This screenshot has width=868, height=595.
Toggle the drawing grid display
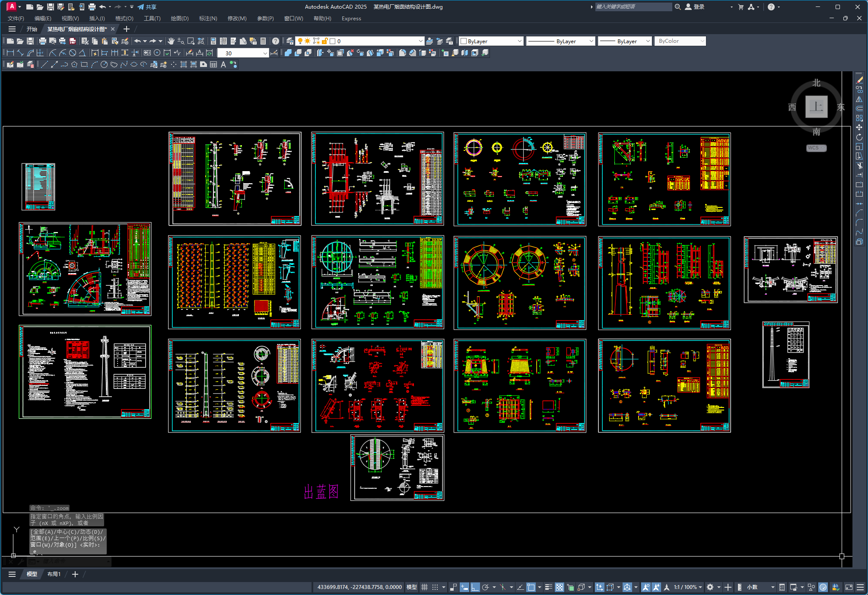425,587
